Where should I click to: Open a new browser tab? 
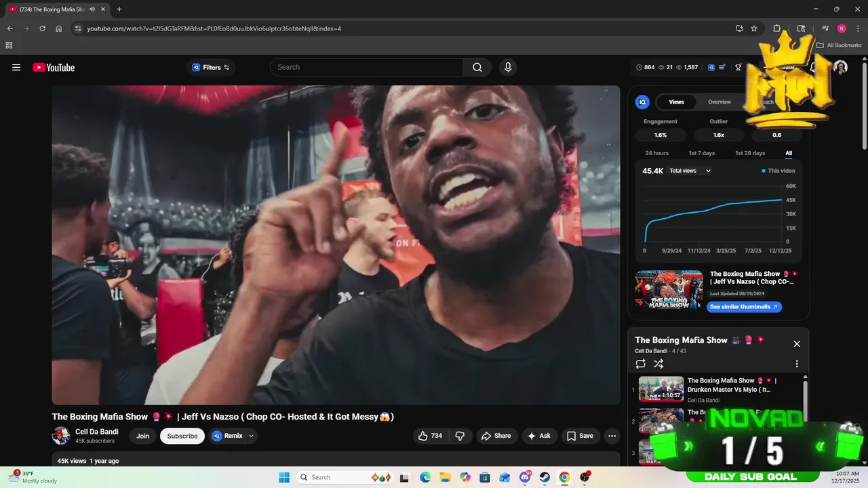click(x=119, y=9)
